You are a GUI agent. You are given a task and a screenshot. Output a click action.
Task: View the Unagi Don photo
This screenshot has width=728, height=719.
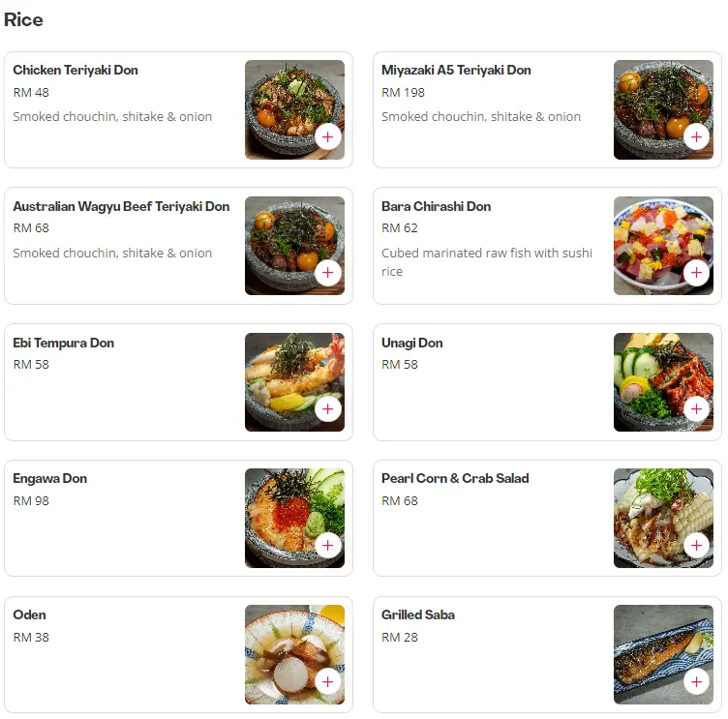663,382
